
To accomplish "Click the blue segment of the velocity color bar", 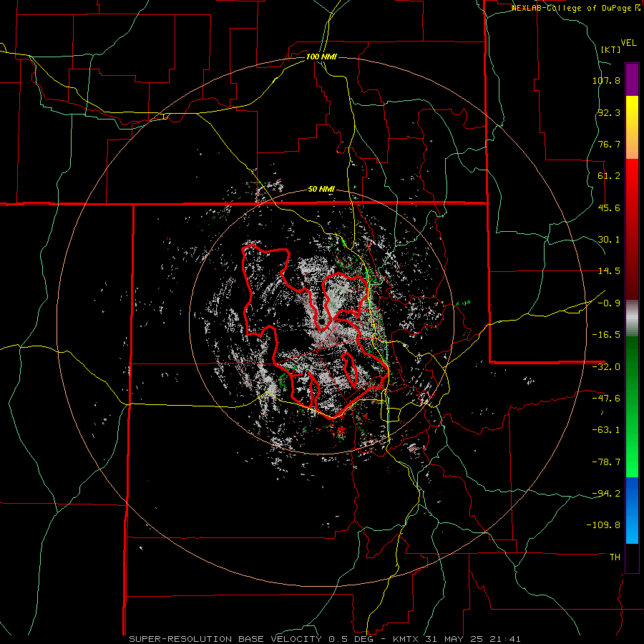I will pos(632,510).
